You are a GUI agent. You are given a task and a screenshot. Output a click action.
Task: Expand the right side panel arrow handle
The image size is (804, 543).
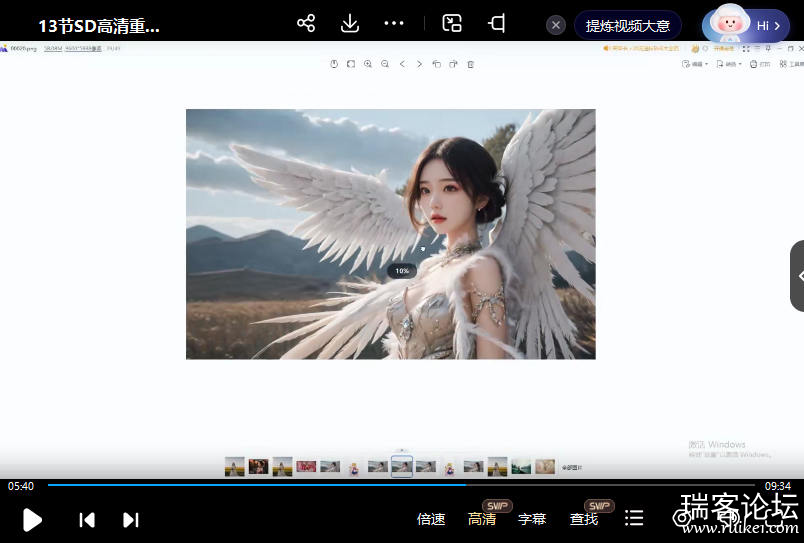[797, 276]
